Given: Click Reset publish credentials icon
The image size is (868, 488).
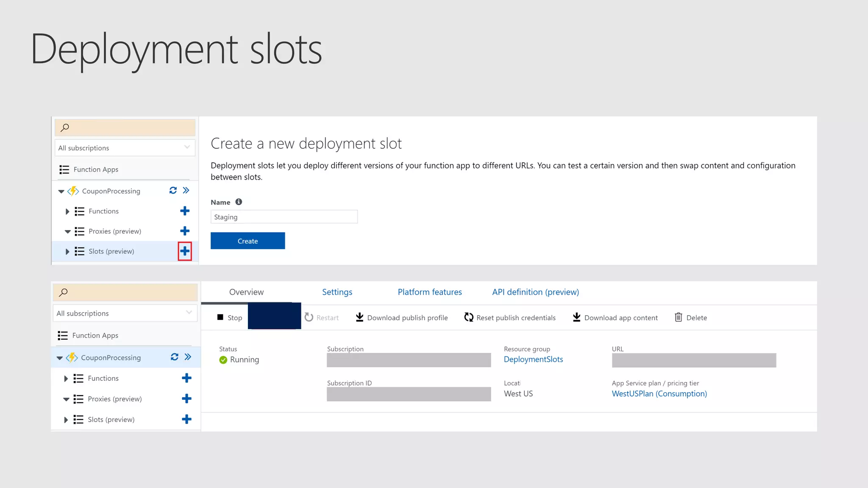Looking at the screenshot, I should pos(468,317).
